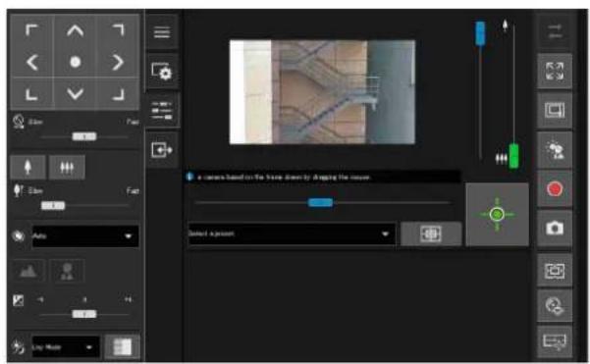Click the double-arrow icon at top right
Viewport: 590px width, 364px height.
pos(555,31)
